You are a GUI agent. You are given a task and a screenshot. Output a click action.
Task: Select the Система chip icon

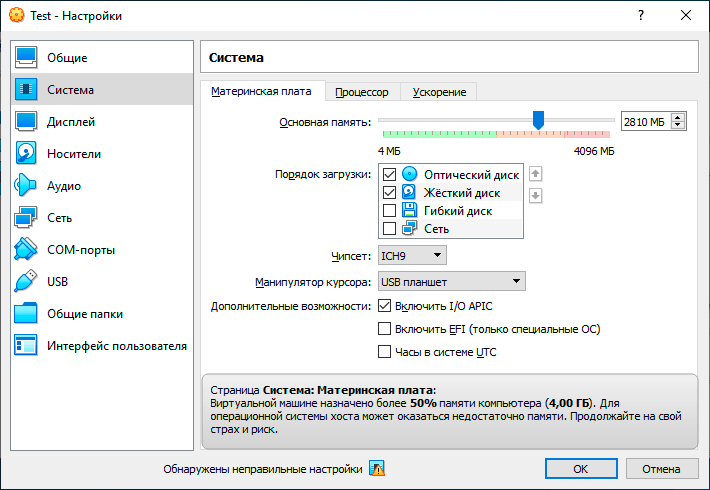pos(26,89)
